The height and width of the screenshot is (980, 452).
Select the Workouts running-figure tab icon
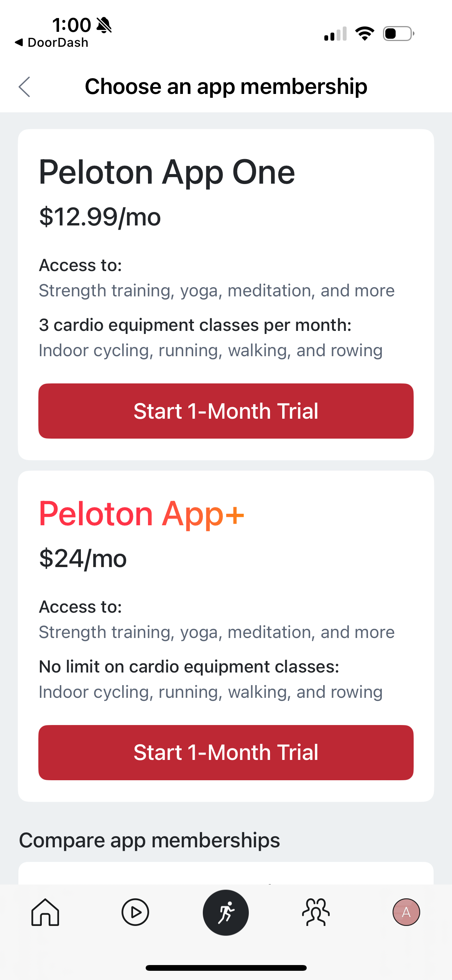click(x=226, y=913)
